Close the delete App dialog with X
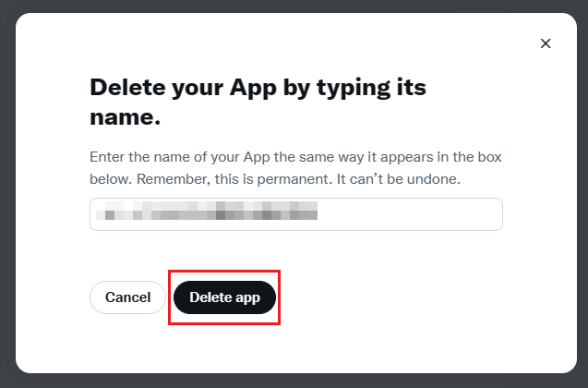The height and width of the screenshot is (388, 588). pyautogui.click(x=546, y=43)
